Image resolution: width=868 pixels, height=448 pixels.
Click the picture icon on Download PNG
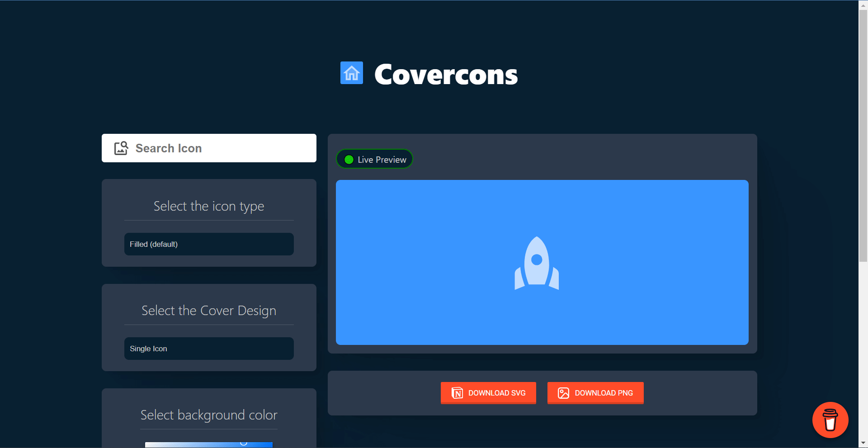(x=563, y=393)
